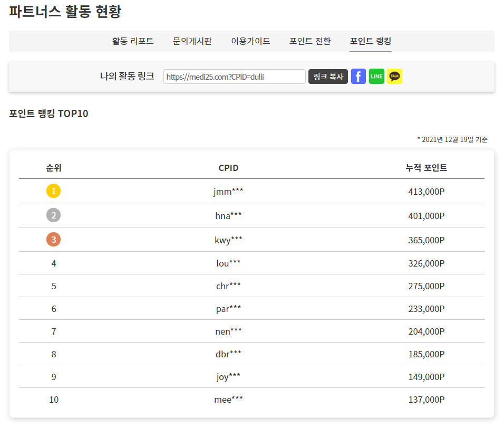
Task: Click the 2021년 12월 19일 기준 date note
Action: (452, 139)
